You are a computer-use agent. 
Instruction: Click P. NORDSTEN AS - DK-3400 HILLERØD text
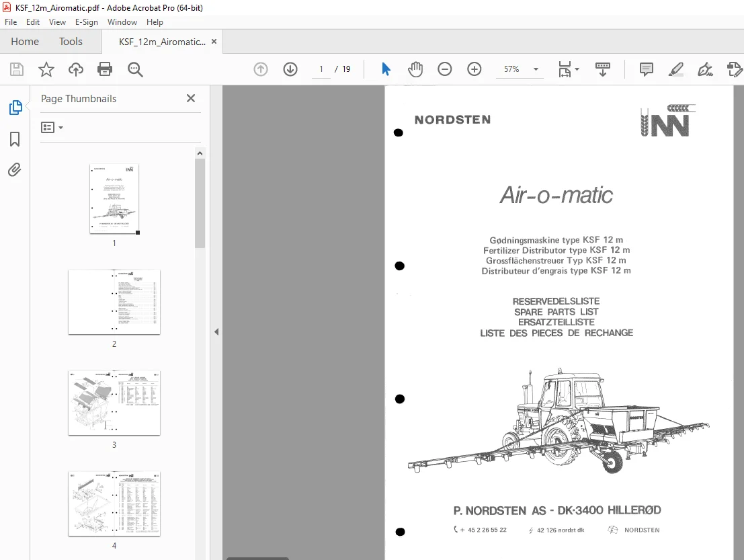557,511
